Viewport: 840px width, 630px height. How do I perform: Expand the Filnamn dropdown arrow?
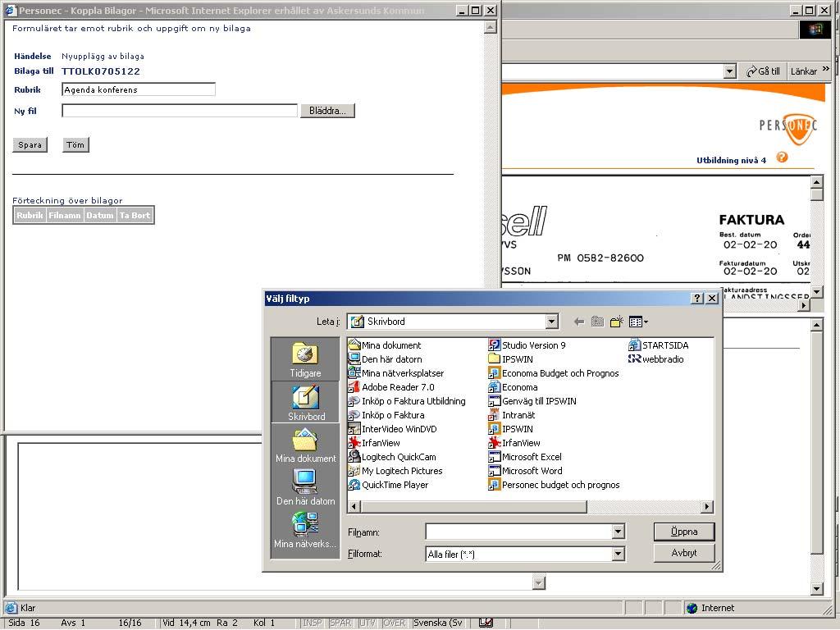[618, 532]
